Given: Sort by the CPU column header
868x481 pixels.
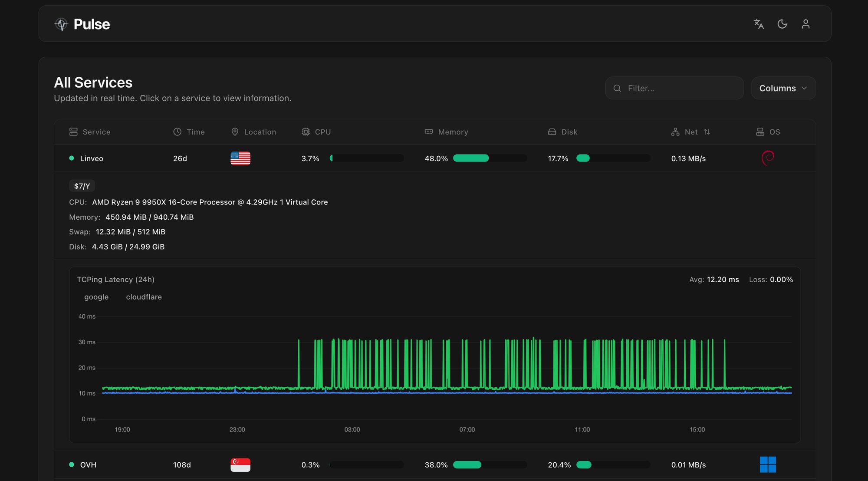Looking at the screenshot, I should point(322,132).
